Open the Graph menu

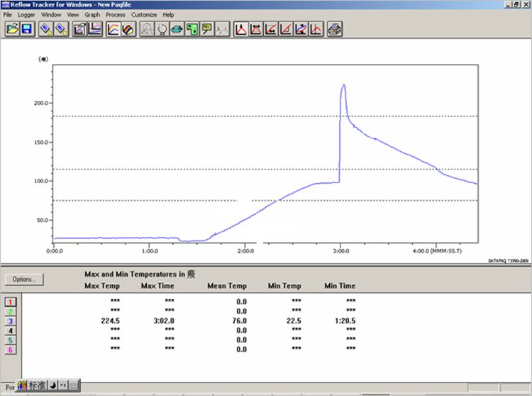click(x=92, y=15)
